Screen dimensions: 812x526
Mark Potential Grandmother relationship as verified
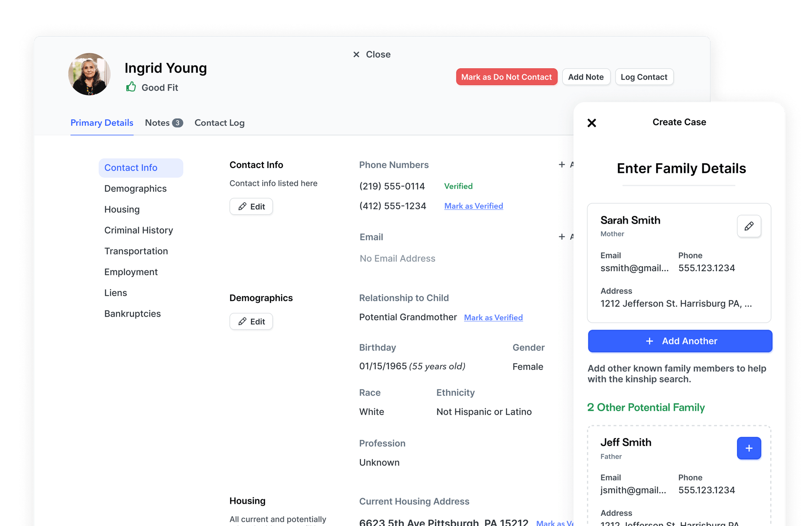(x=493, y=317)
